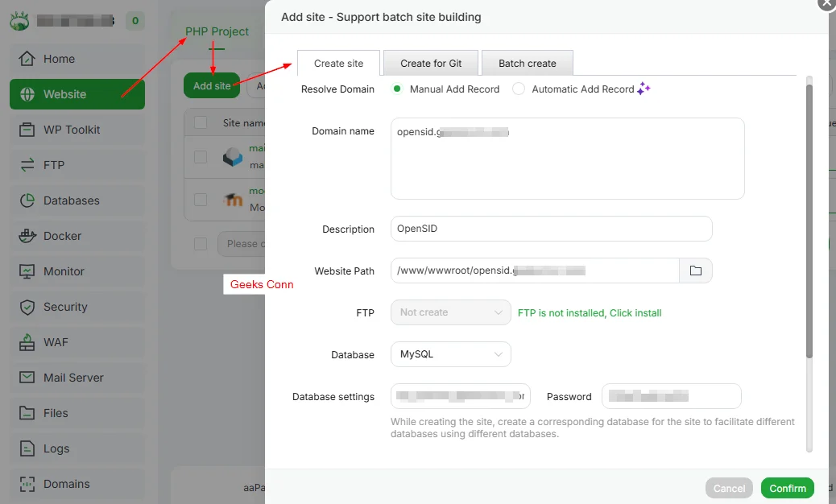Switch to the Batch create tab
Image resolution: width=836 pixels, height=504 pixels.
(527, 63)
